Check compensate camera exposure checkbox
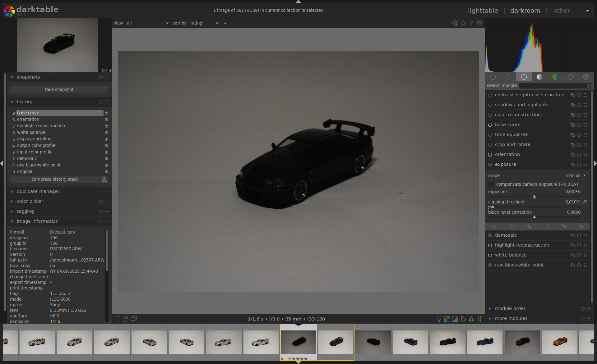The image size is (597, 364). click(x=491, y=184)
